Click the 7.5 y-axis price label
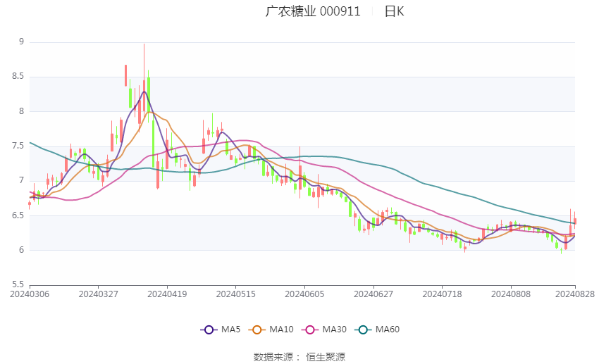This screenshot has height=364, width=599. [x=18, y=146]
